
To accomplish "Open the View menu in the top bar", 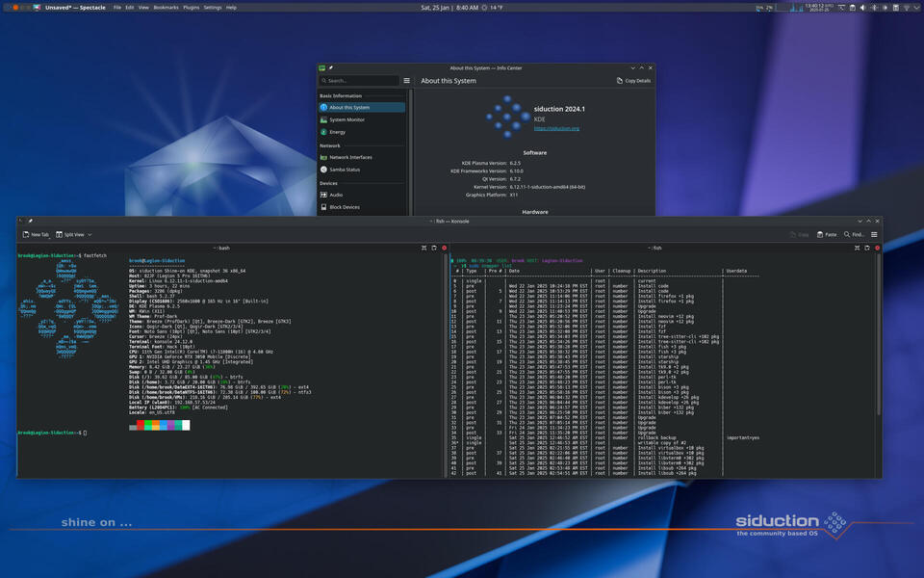I will click(143, 8).
